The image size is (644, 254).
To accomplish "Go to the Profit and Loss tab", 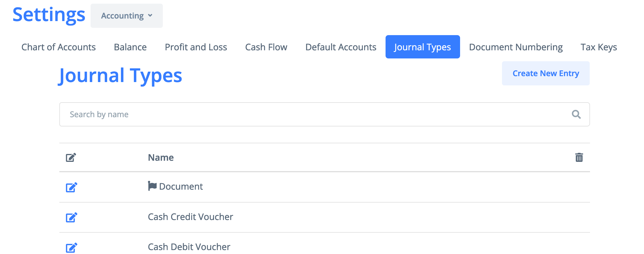I will point(196,47).
